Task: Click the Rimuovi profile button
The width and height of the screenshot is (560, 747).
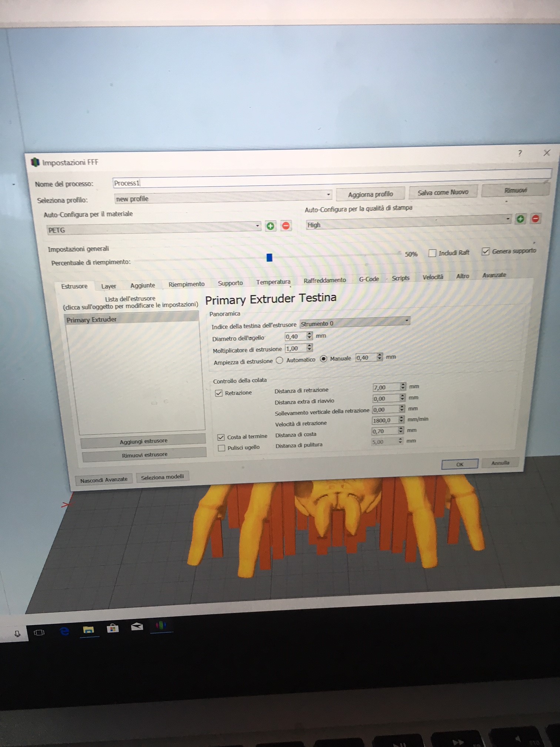Action: pyautogui.click(x=516, y=190)
